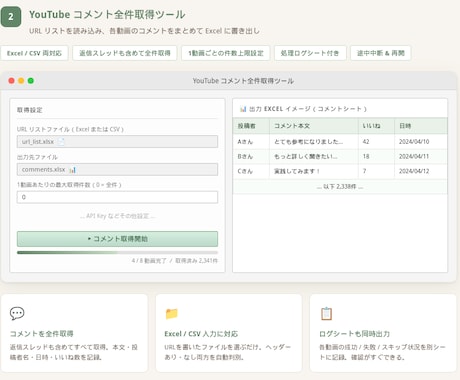This screenshot has height=380, width=460.
Task: Select the 処理ログシート付き tag
Action: [310, 53]
